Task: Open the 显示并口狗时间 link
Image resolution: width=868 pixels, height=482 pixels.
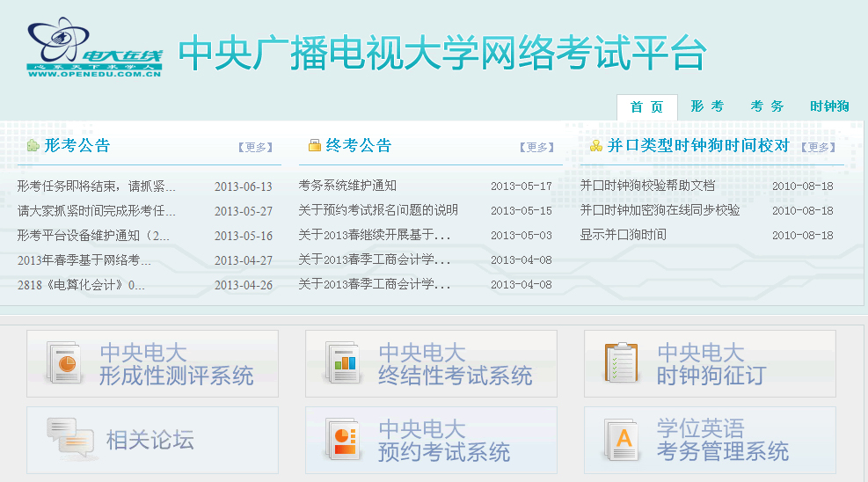Action: click(623, 235)
